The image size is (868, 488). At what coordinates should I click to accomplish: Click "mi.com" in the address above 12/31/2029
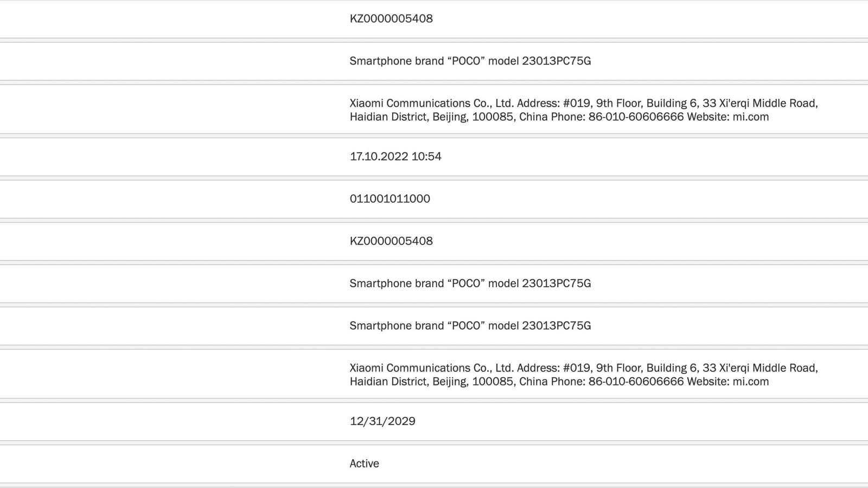coord(750,382)
